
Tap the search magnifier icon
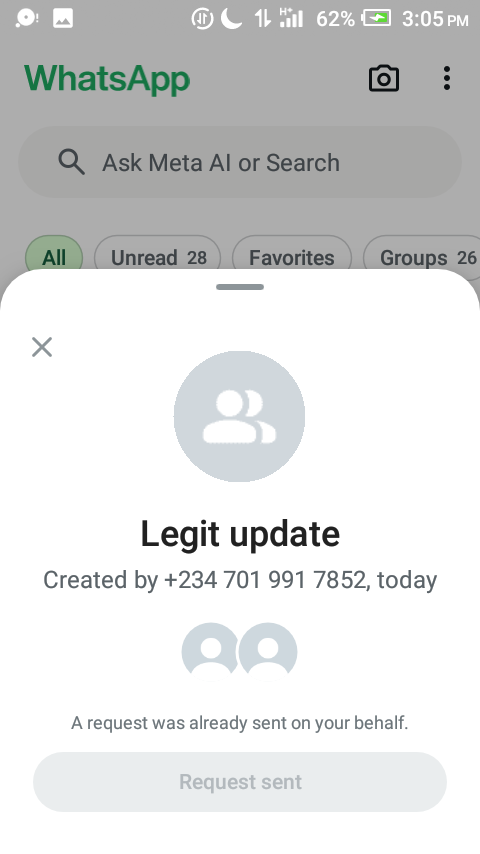pyautogui.click(x=71, y=162)
